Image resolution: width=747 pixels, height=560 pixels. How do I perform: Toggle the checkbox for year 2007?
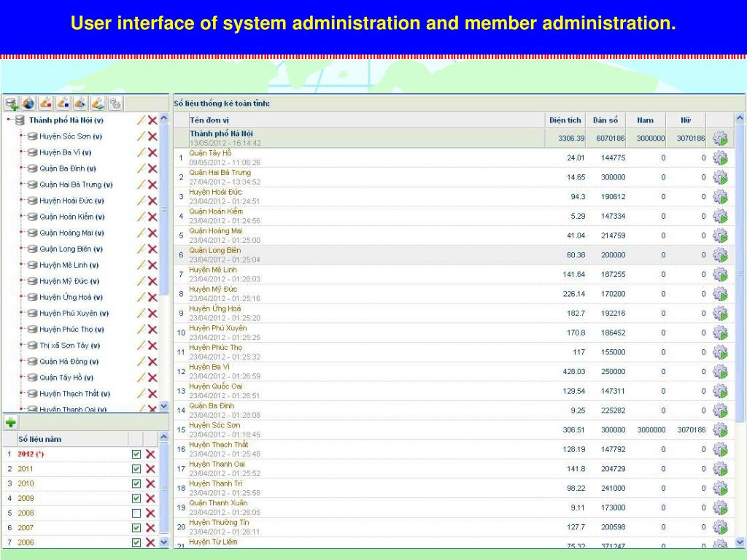pyautogui.click(x=136, y=528)
